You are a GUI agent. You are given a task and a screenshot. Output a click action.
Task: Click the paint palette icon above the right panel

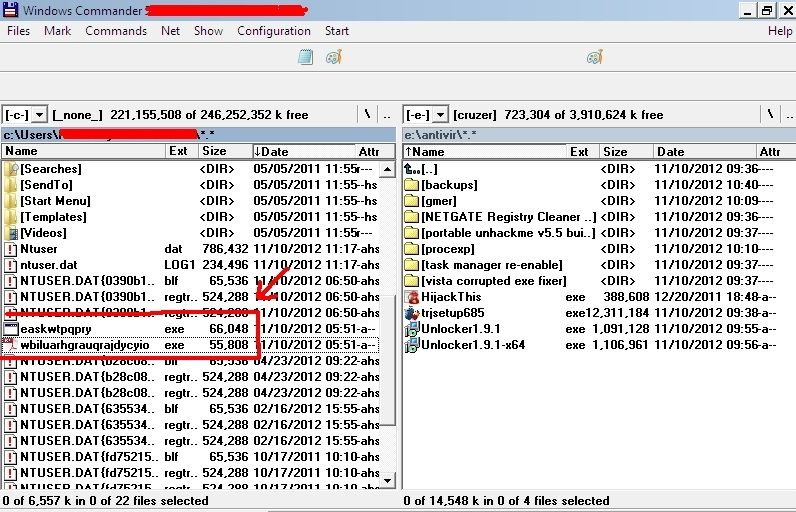click(x=594, y=58)
